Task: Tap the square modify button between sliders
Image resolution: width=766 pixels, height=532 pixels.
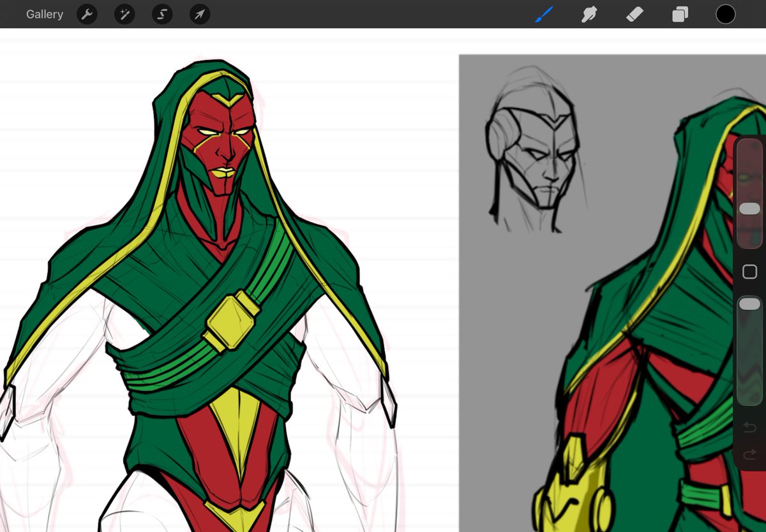Action: 751,271
